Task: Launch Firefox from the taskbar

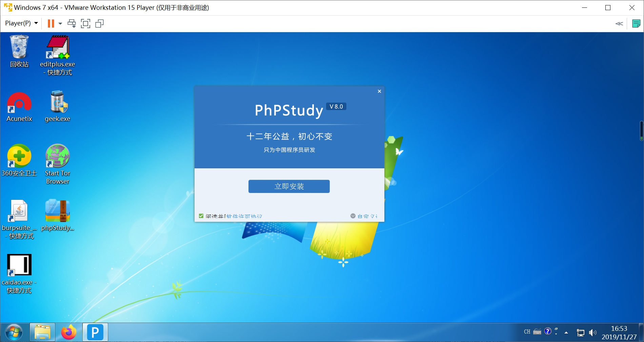Action: [69, 332]
